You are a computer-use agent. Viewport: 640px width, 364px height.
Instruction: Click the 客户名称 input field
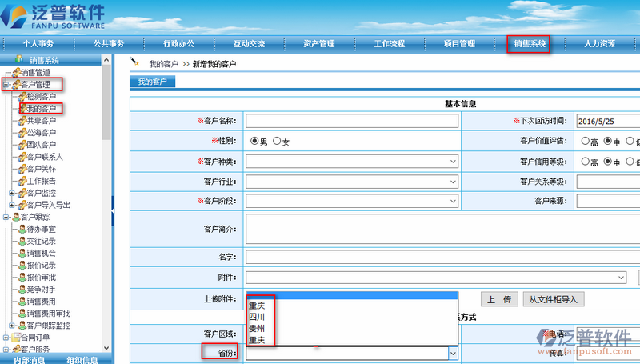(352, 121)
